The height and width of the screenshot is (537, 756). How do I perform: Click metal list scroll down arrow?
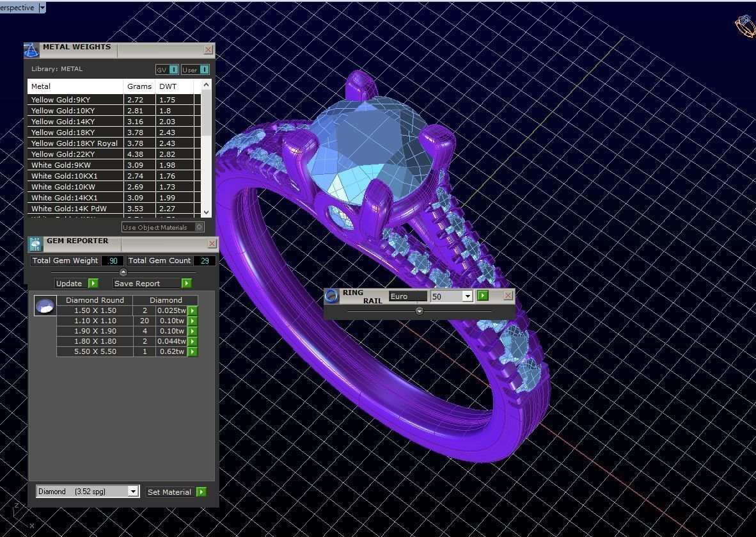(207, 212)
